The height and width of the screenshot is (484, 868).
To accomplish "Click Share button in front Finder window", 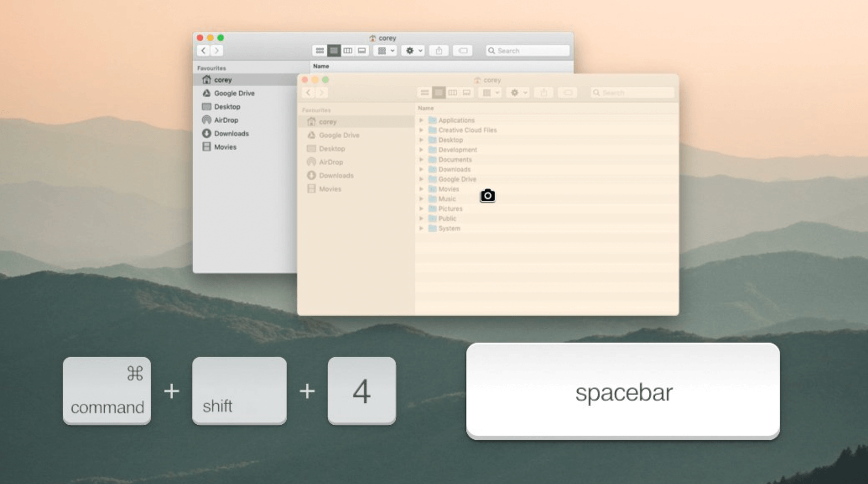I will pos(544,93).
